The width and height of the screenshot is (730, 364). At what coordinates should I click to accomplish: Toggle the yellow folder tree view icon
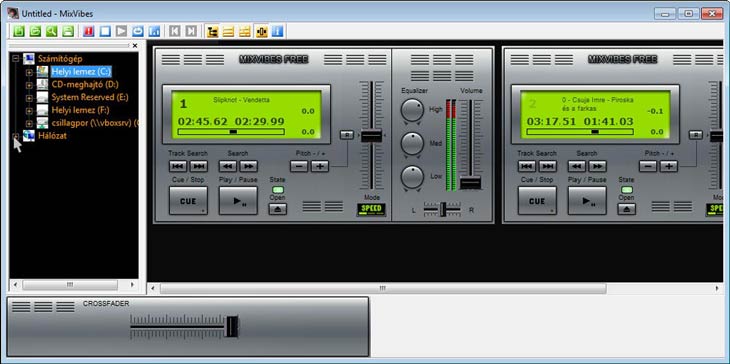click(x=212, y=31)
